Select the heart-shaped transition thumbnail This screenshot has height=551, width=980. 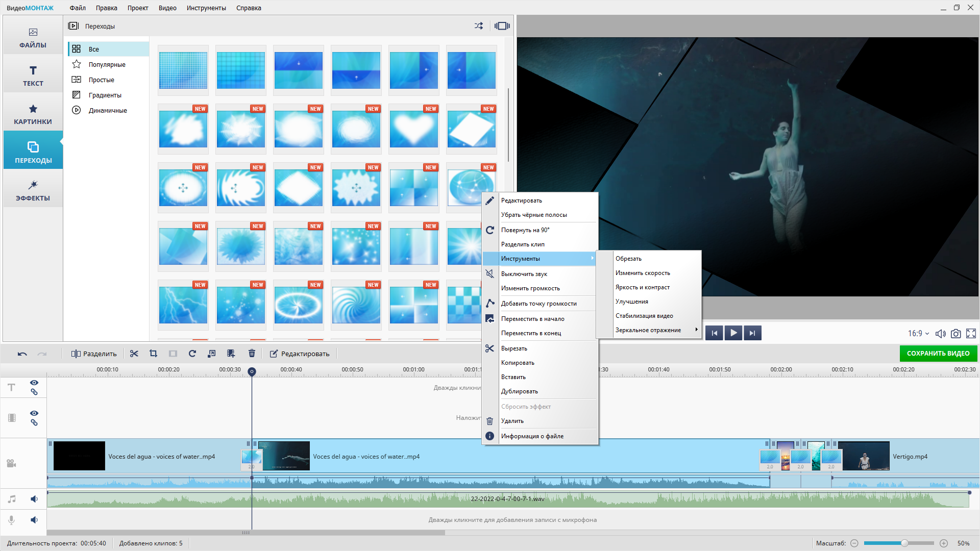click(x=414, y=130)
